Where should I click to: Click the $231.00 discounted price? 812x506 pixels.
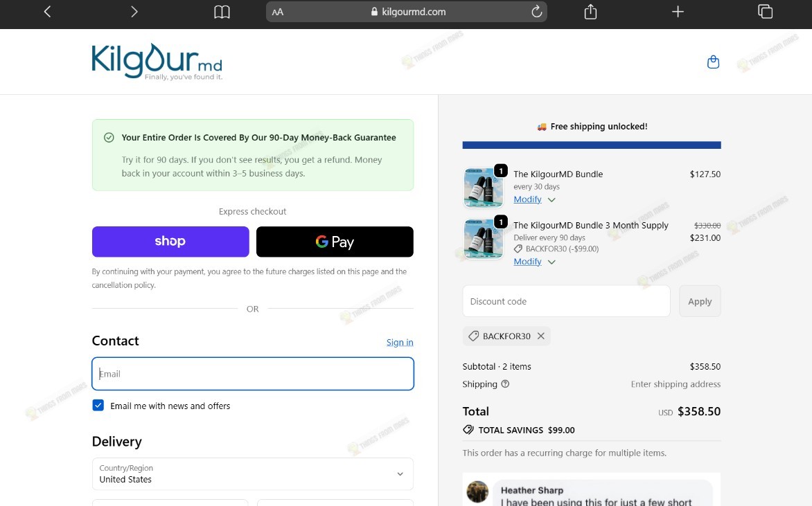click(705, 238)
